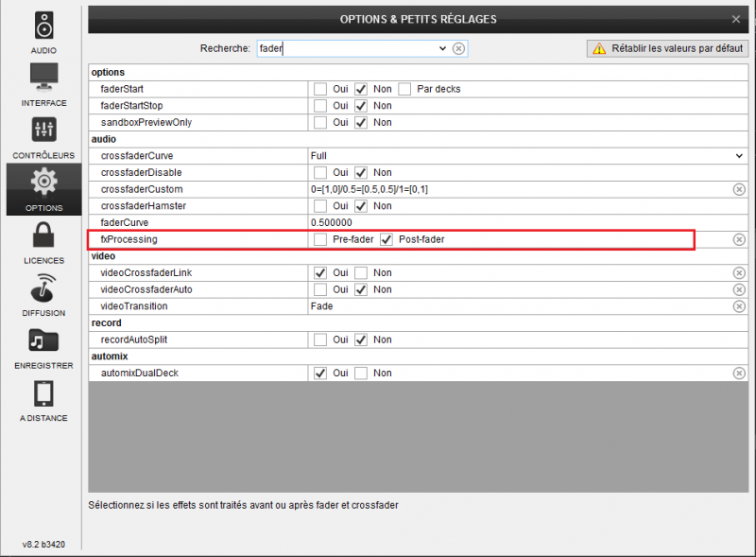Check Oui for crossfaderDisable
Viewport: 756px width, 557px height.
pyautogui.click(x=320, y=173)
